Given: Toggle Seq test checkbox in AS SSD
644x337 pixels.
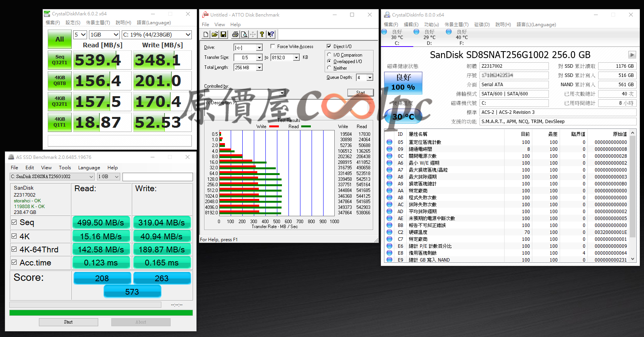Looking at the screenshot, I should [x=14, y=222].
